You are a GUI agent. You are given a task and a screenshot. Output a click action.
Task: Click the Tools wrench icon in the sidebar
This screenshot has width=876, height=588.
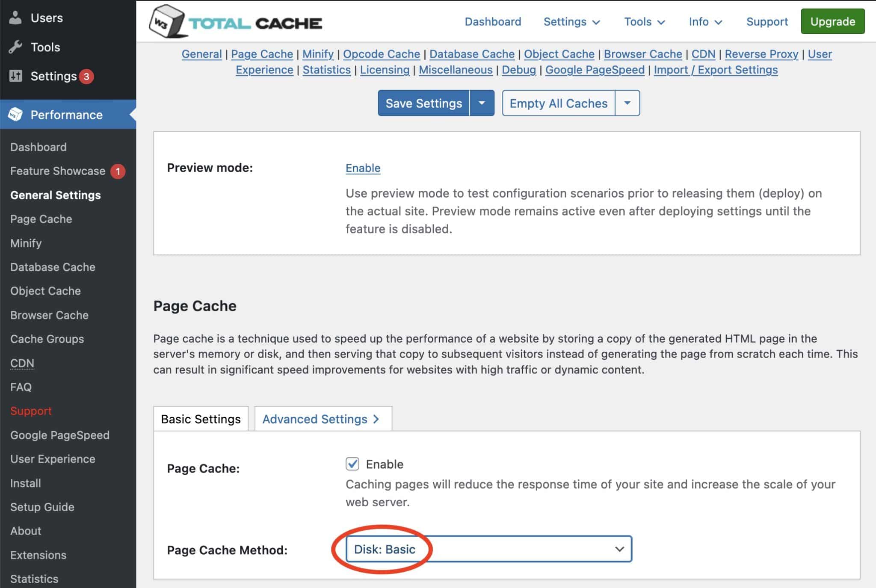click(15, 47)
